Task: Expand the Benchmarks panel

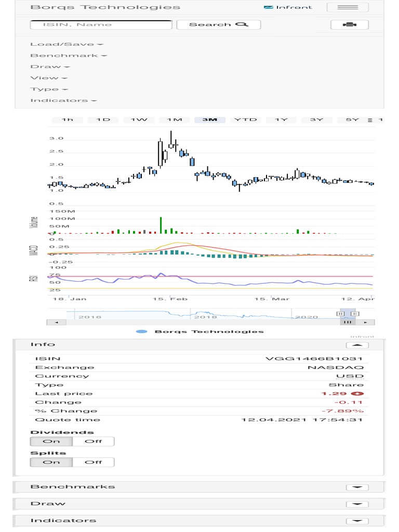Action: 357,487
